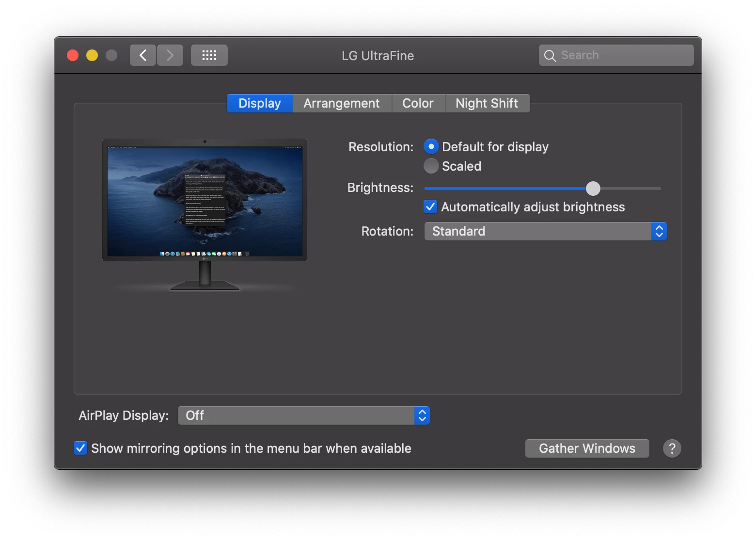This screenshot has height=541, width=756.
Task: Close the LG UltraFine window
Action: (x=73, y=55)
